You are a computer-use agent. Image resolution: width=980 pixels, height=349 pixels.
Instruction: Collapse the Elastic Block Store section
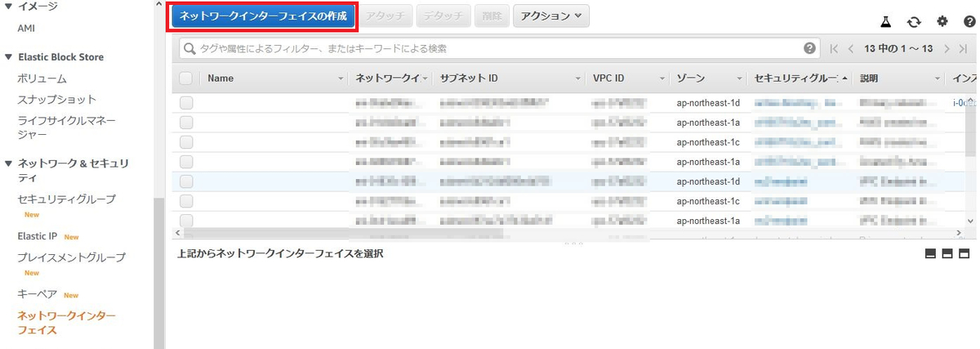pos(9,57)
